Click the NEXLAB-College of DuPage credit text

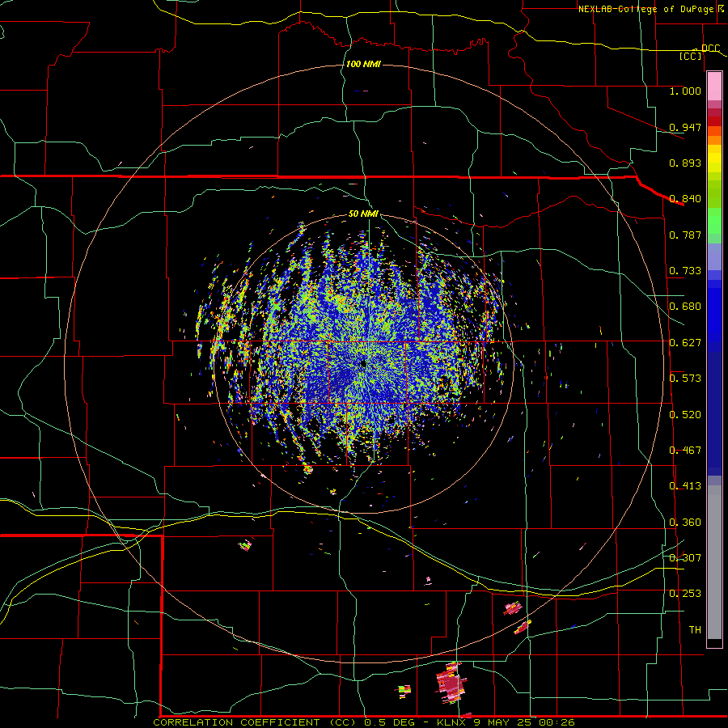coord(645,9)
